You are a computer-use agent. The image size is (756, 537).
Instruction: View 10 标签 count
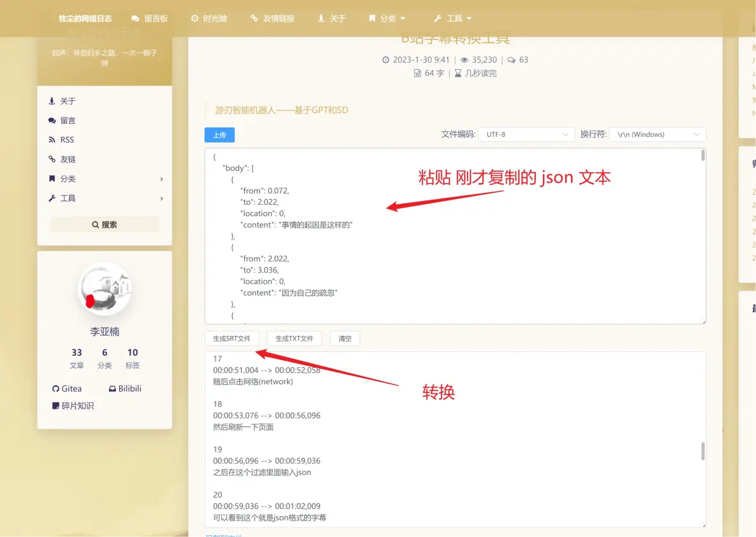133,358
